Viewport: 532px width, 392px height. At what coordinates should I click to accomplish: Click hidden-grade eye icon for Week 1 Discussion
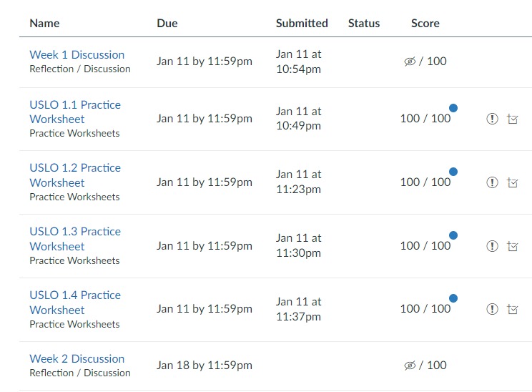tap(410, 62)
